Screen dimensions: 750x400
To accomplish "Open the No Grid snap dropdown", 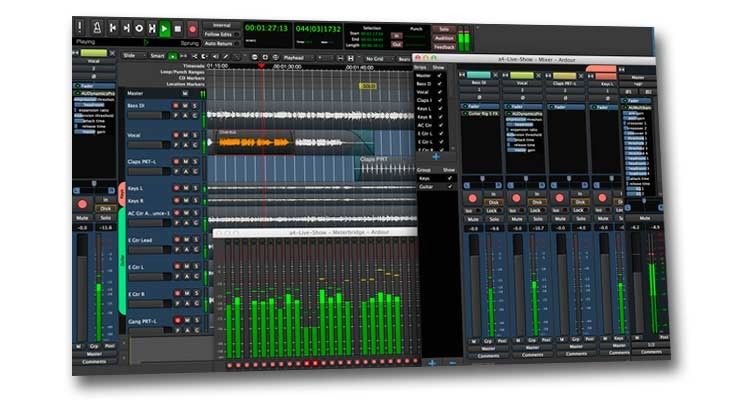I will (379, 59).
